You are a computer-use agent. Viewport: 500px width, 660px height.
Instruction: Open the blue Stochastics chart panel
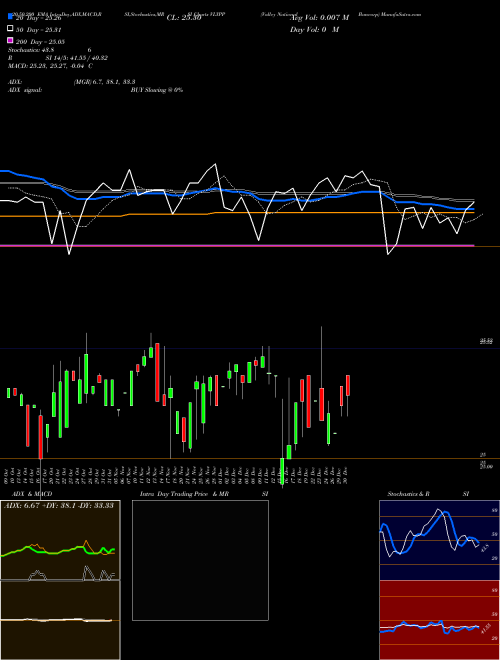click(439, 540)
